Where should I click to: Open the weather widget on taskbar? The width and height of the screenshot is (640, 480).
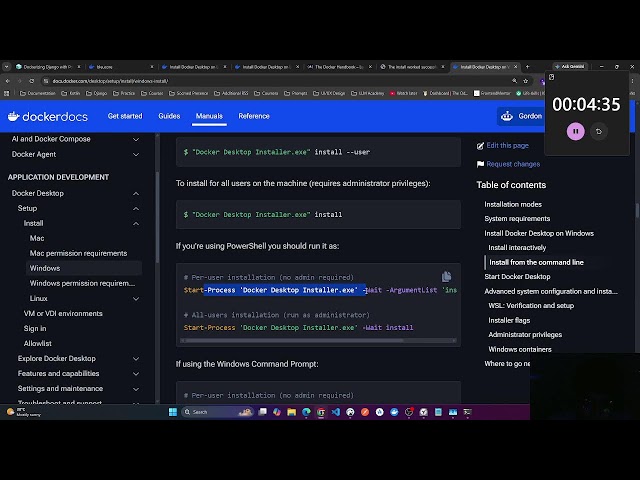[x=24, y=412]
